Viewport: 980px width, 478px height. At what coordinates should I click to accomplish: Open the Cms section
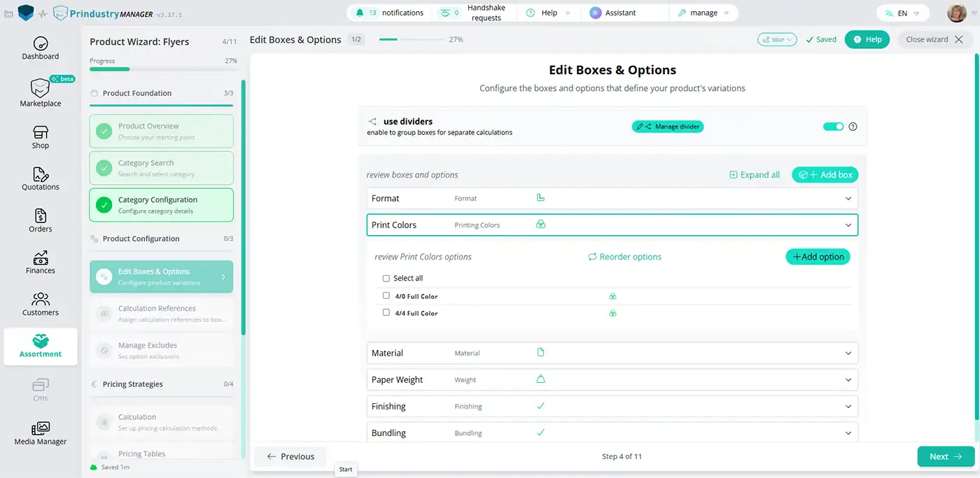pyautogui.click(x=41, y=390)
